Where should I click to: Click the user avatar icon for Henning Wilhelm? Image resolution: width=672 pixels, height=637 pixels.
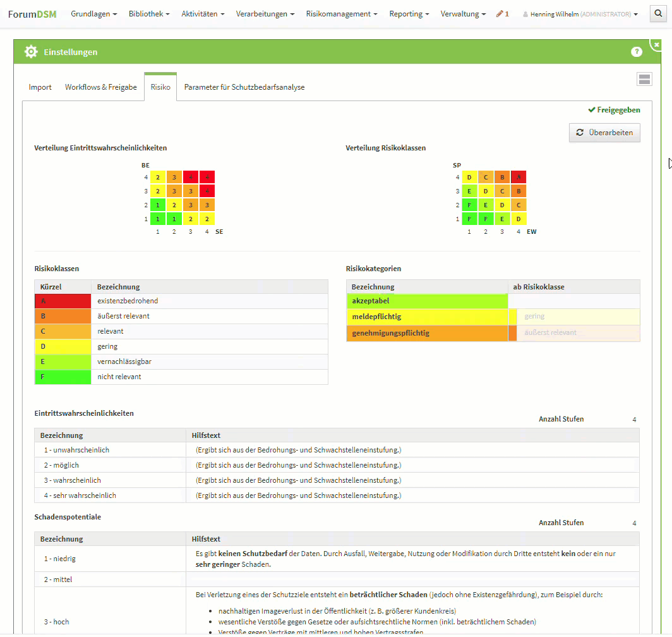coord(525,14)
